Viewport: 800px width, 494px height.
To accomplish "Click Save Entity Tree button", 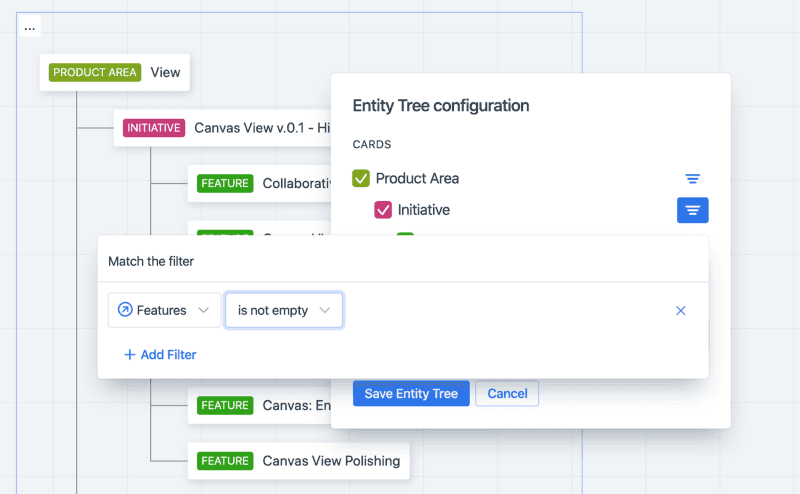I will (x=411, y=393).
